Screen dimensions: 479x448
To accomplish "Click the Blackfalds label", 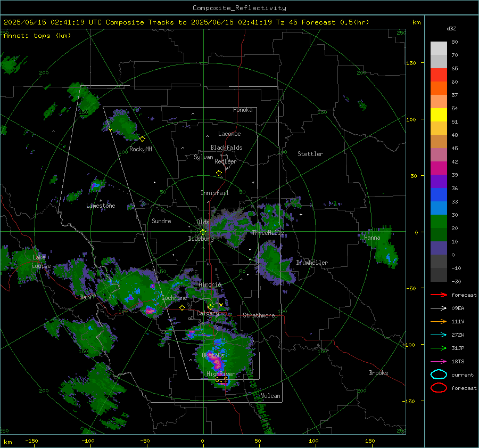I will coord(226,148).
